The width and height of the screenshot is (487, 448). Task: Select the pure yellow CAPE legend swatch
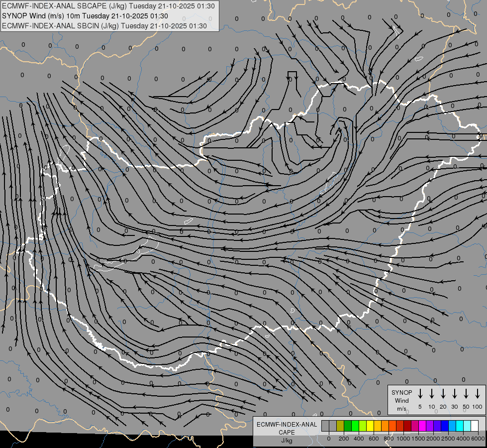pyautogui.click(x=370, y=426)
